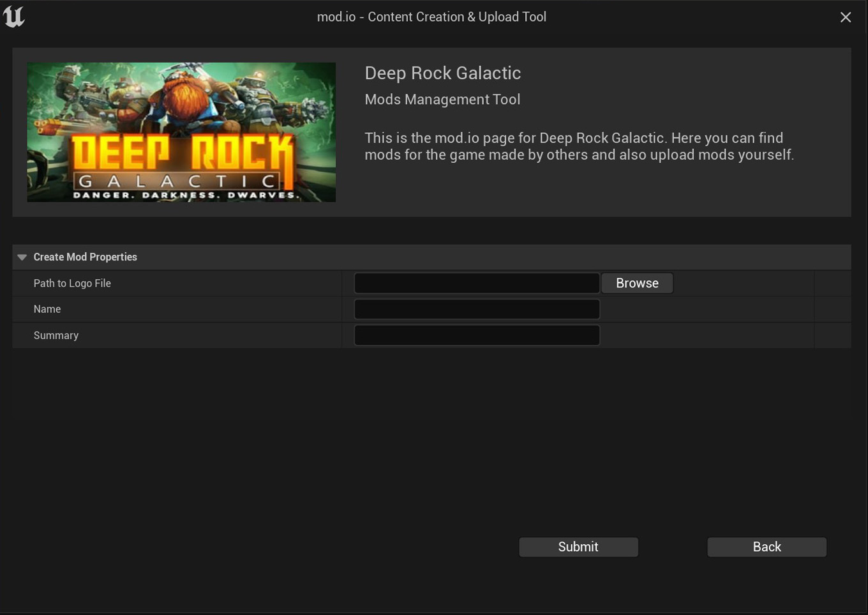Click the mod.io page description paragraph
The height and width of the screenshot is (615, 868).
click(x=579, y=146)
